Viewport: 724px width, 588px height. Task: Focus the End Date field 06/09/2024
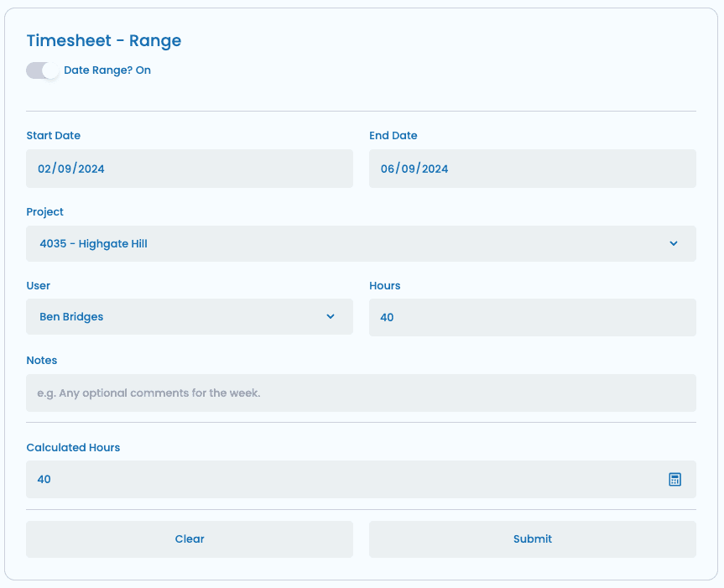[x=532, y=169]
